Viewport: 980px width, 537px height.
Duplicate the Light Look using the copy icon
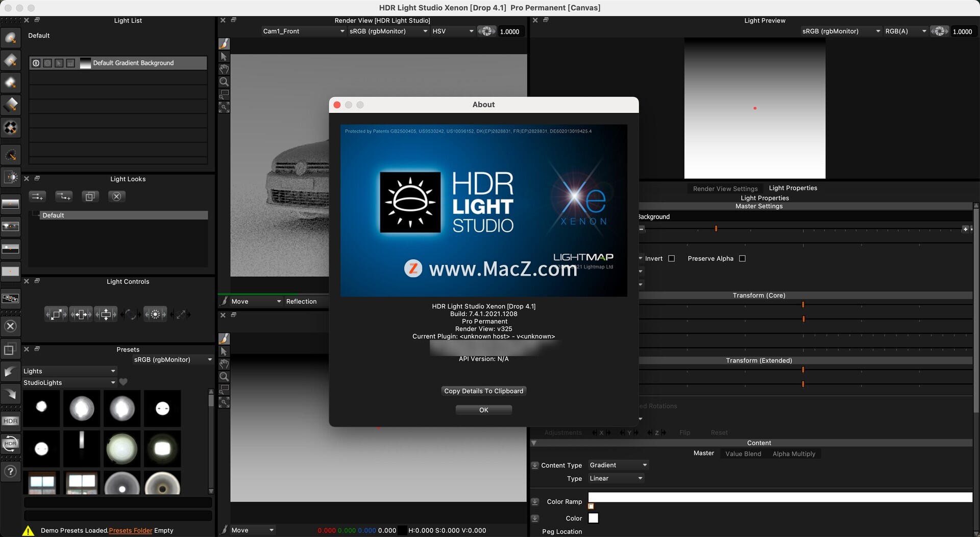[x=90, y=197]
